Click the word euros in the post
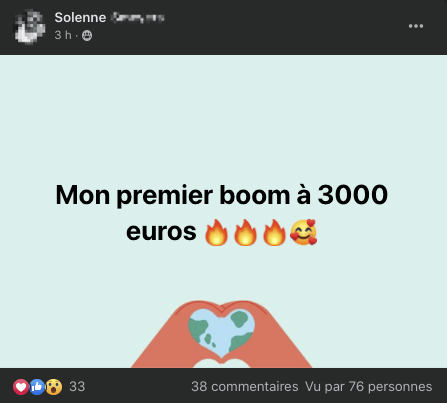Image resolution: width=447 pixels, height=403 pixels. coord(161,232)
